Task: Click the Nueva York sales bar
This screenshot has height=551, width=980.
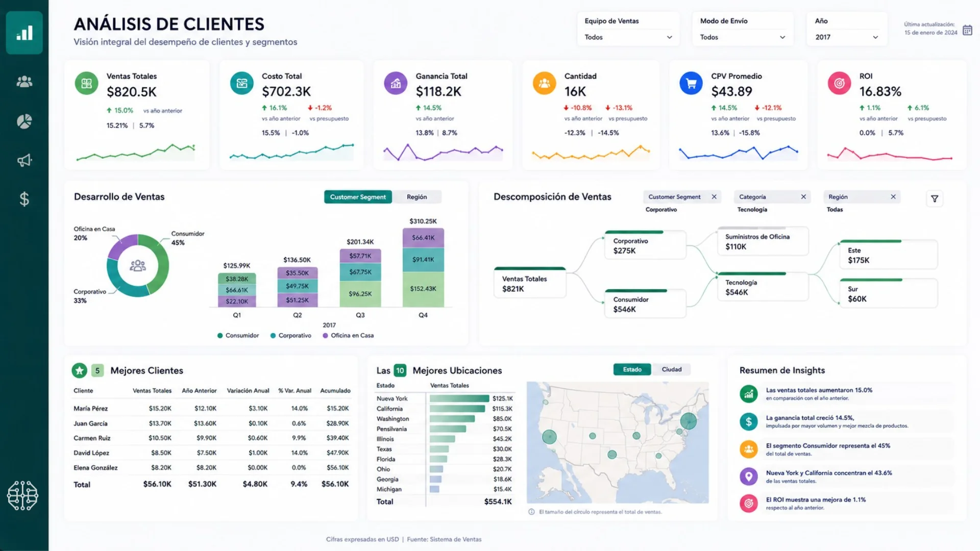Action: pyautogui.click(x=459, y=398)
